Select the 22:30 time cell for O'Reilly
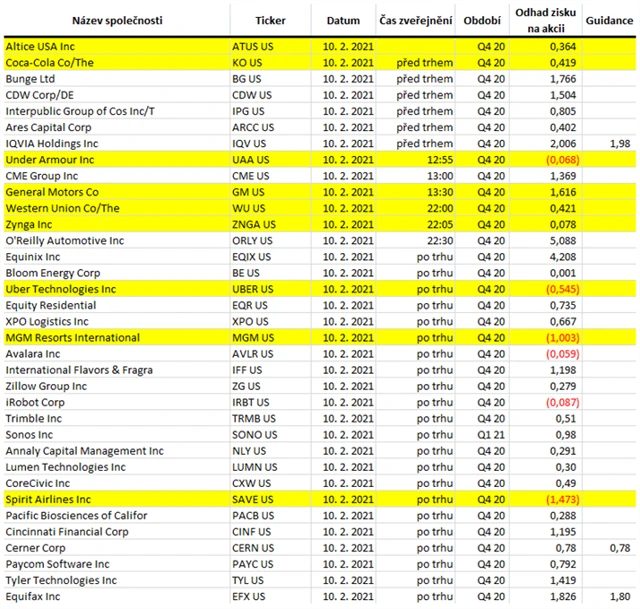Screen dimensions: 640x609 438,240
